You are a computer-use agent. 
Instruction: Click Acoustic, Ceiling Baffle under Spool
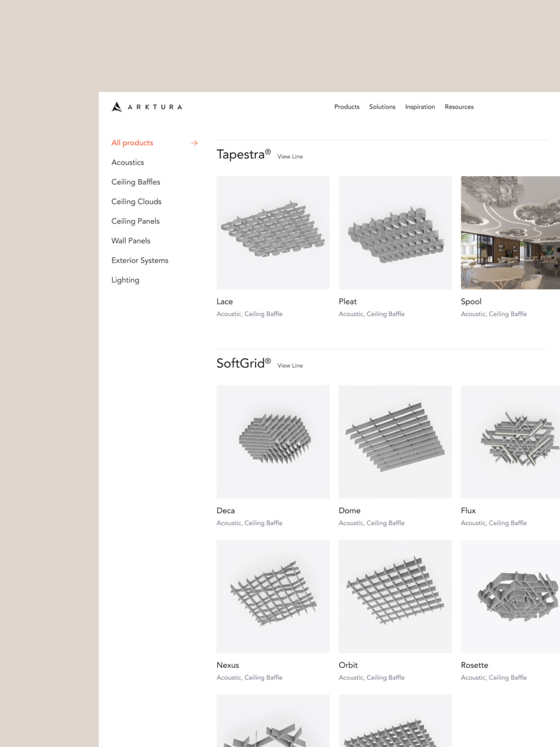[x=494, y=314]
